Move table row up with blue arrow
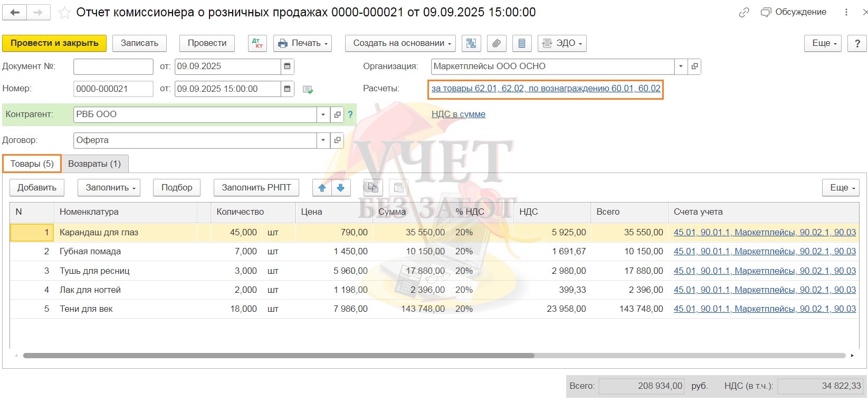 322,188
